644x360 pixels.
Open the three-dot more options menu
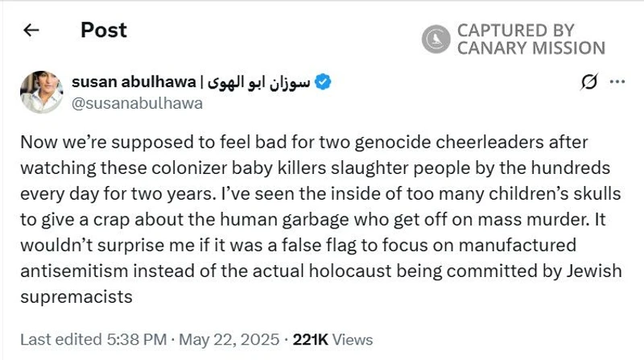click(617, 81)
